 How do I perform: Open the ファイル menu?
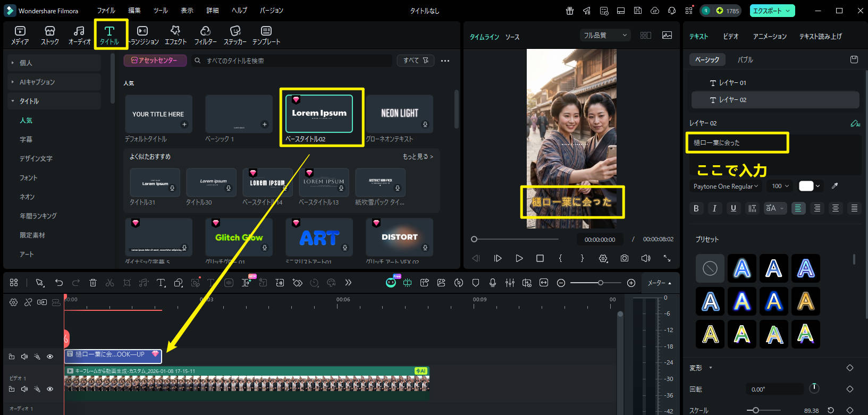[x=106, y=11]
